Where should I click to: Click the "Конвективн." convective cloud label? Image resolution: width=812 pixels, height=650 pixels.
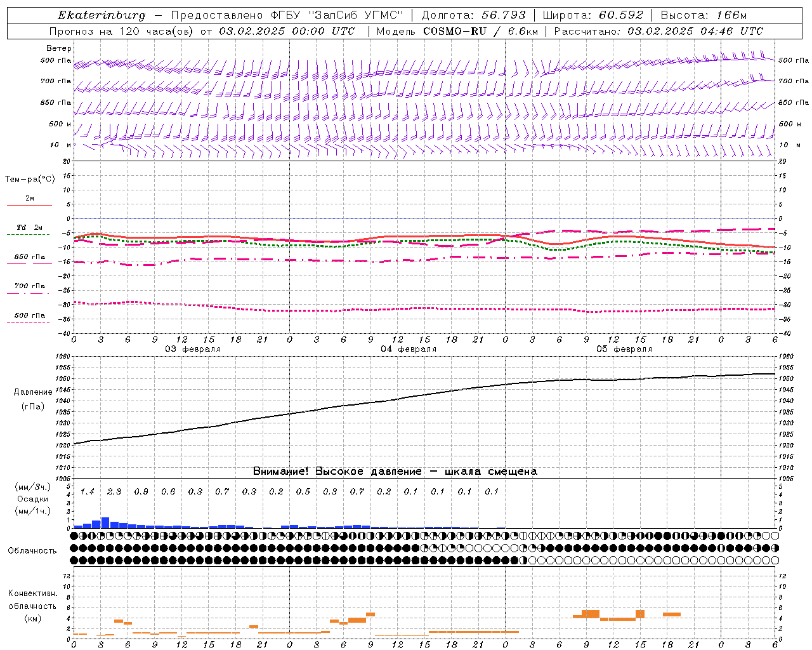33,594
